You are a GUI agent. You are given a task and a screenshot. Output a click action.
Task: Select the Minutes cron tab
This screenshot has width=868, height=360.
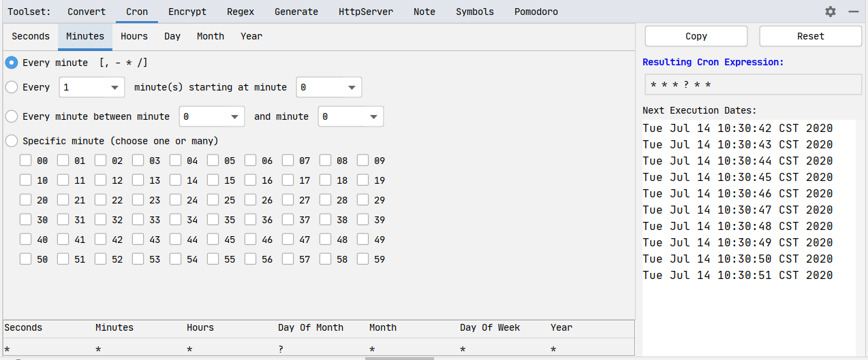pyautogui.click(x=85, y=36)
